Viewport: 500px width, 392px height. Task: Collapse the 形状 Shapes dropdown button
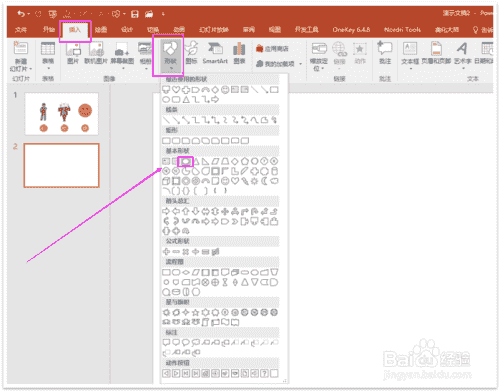tap(170, 55)
